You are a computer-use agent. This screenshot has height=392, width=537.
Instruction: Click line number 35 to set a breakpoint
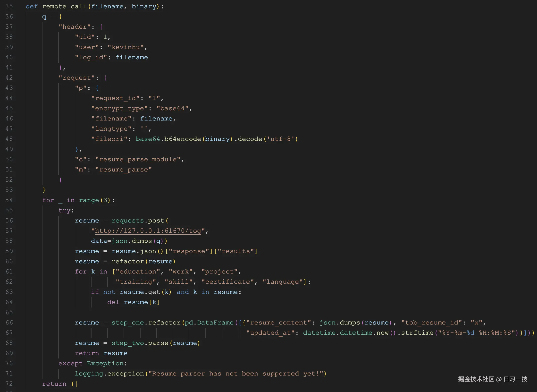coord(9,6)
